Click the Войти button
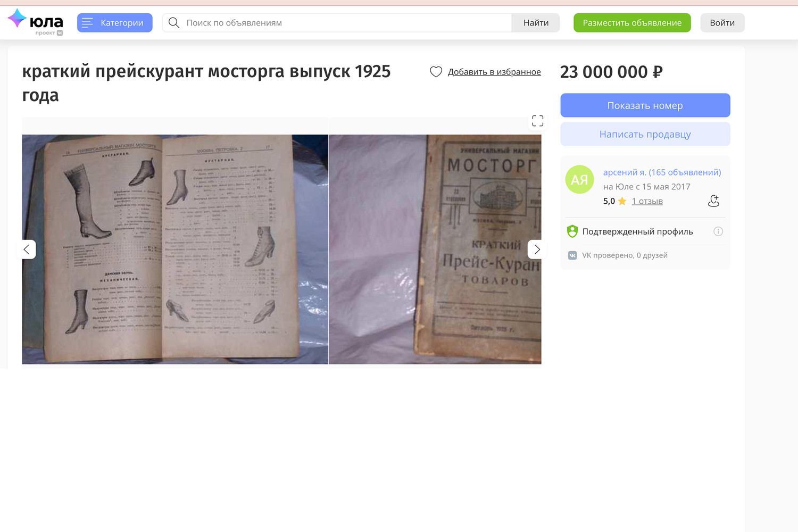 [x=722, y=23]
